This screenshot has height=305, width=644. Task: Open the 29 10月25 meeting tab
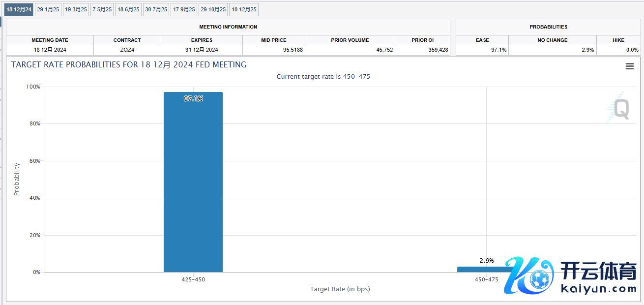pyautogui.click(x=213, y=9)
